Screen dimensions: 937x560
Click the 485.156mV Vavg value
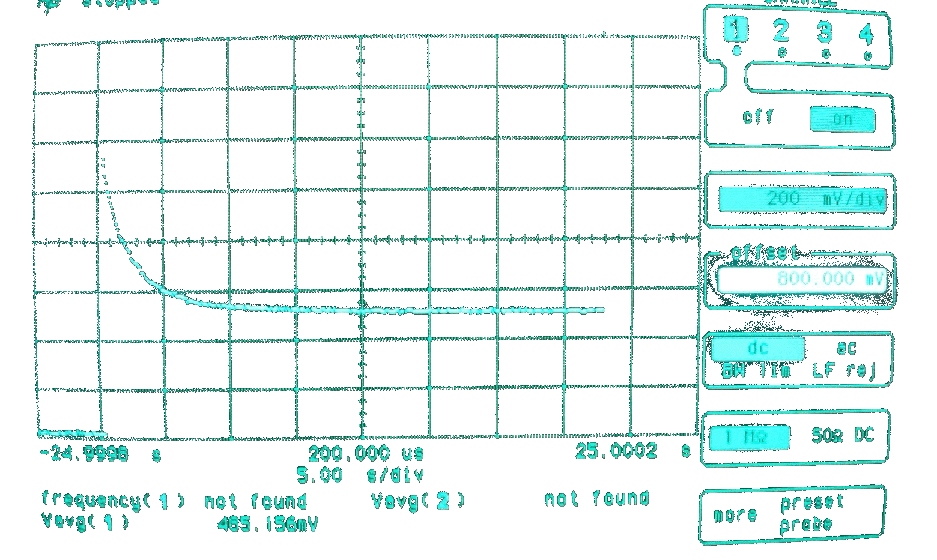coord(267,524)
